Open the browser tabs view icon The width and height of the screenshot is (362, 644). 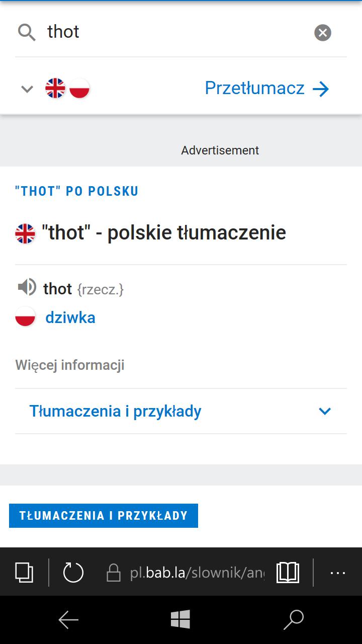coord(24,573)
